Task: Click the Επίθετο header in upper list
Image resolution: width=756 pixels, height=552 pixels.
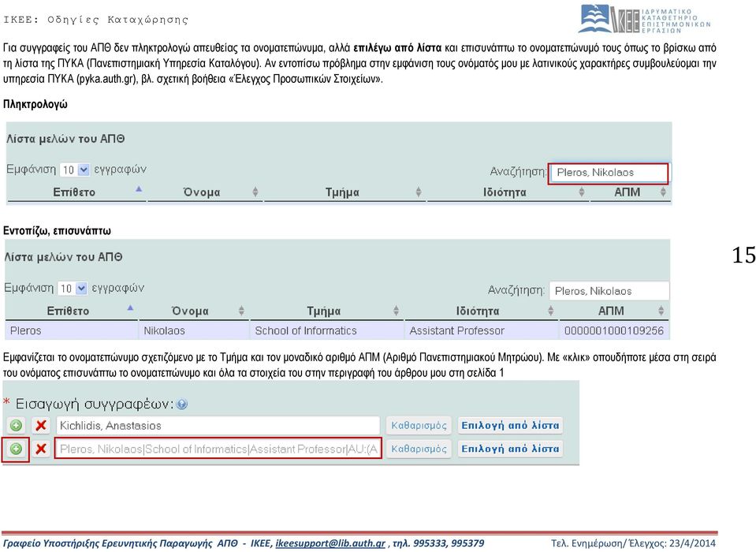Action: point(74,192)
